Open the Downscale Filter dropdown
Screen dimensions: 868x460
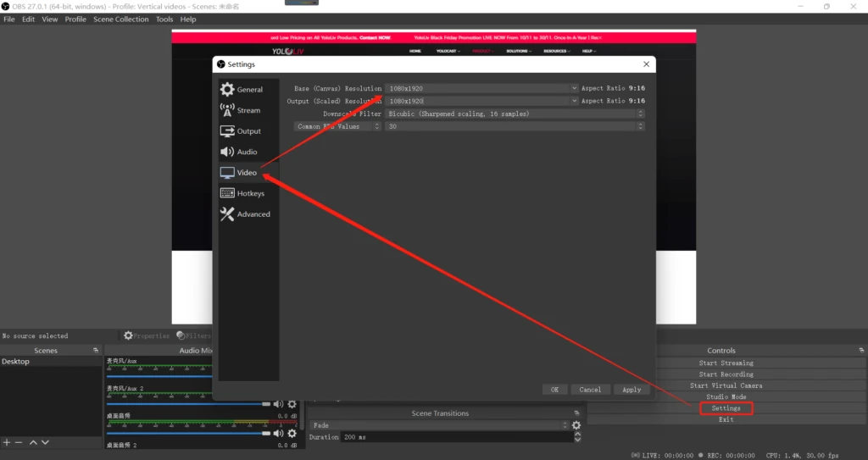click(640, 114)
